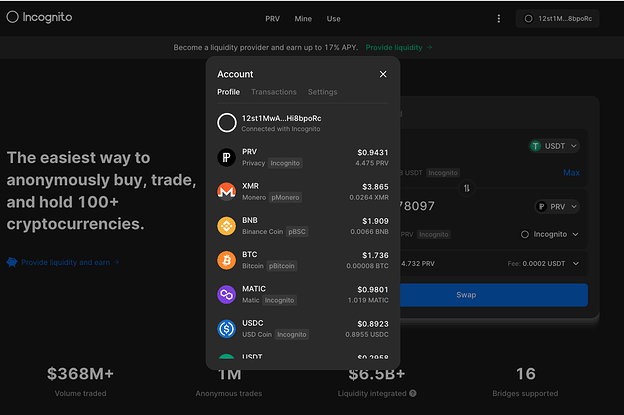
Task: Switch to the Settings tab
Action: pyautogui.click(x=322, y=92)
